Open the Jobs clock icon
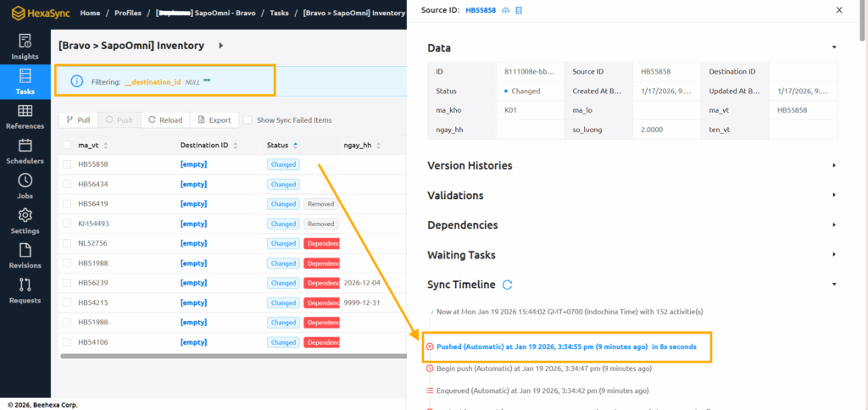 click(x=25, y=186)
